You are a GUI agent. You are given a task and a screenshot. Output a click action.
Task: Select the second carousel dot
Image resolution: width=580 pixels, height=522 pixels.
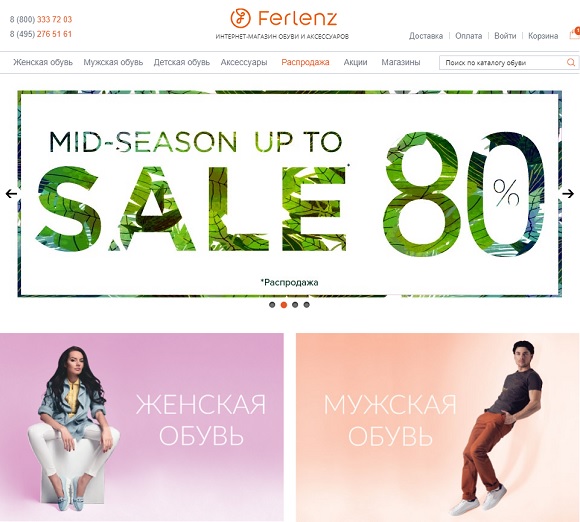(284, 305)
